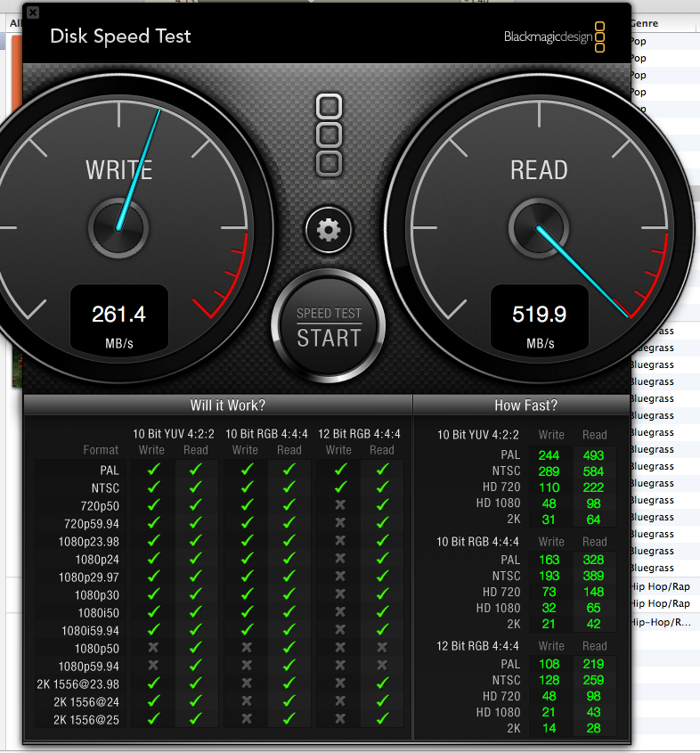Click 1080p59.94 10 Bit YUV read checkmark
Screen dimensions: 700x753
click(195, 665)
